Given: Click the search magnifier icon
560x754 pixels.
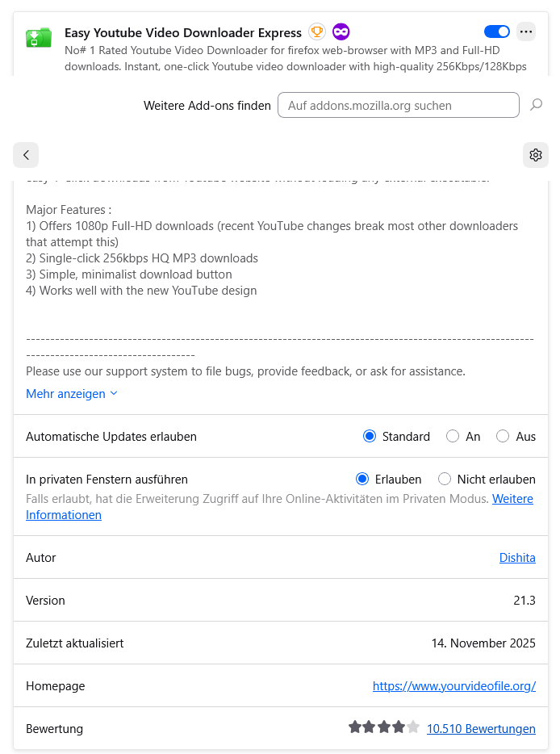Looking at the screenshot, I should click(536, 105).
